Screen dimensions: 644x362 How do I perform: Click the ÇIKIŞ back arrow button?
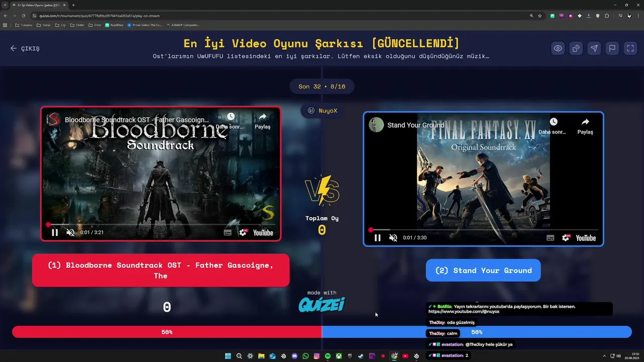[25, 48]
